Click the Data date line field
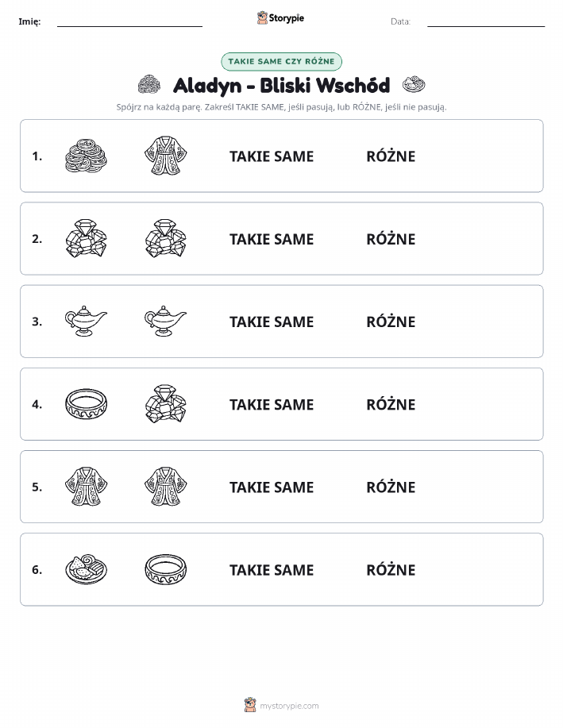The image size is (563, 728). click(x=486, y=21)
